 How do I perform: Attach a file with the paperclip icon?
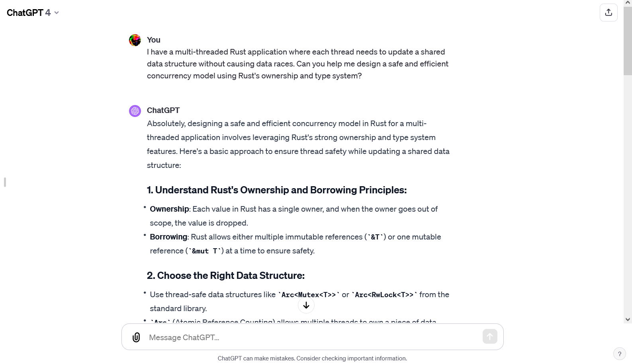(136, 337)
